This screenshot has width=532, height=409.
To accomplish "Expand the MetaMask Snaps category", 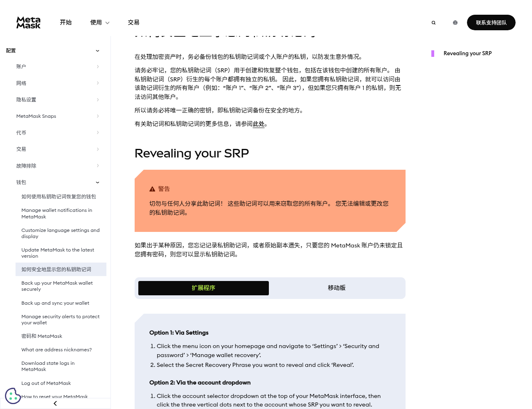I will click(x=58, y=116).
